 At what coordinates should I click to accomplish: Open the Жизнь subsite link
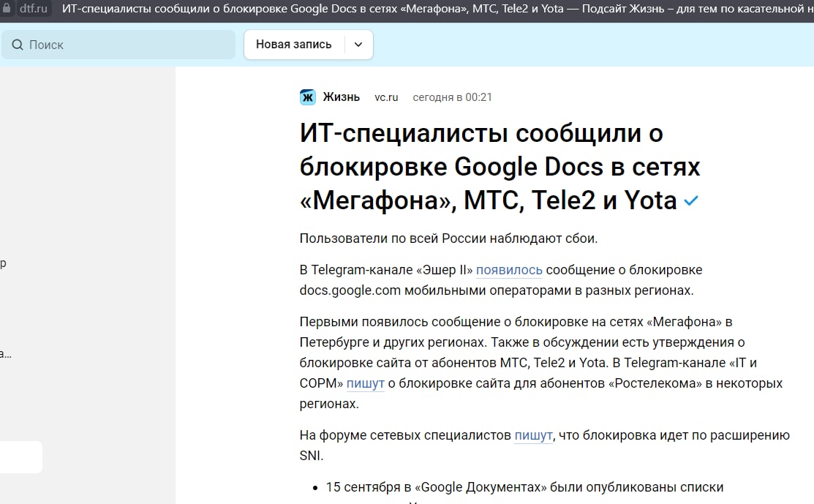341,97
